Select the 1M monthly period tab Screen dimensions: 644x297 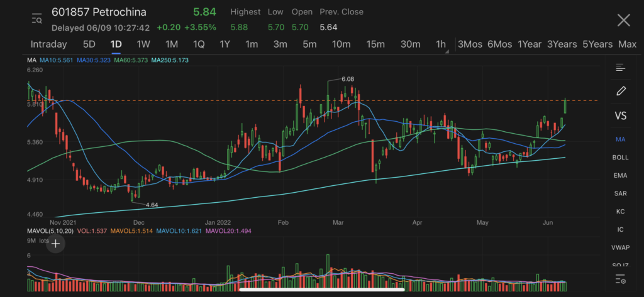[x=171, y=45]
